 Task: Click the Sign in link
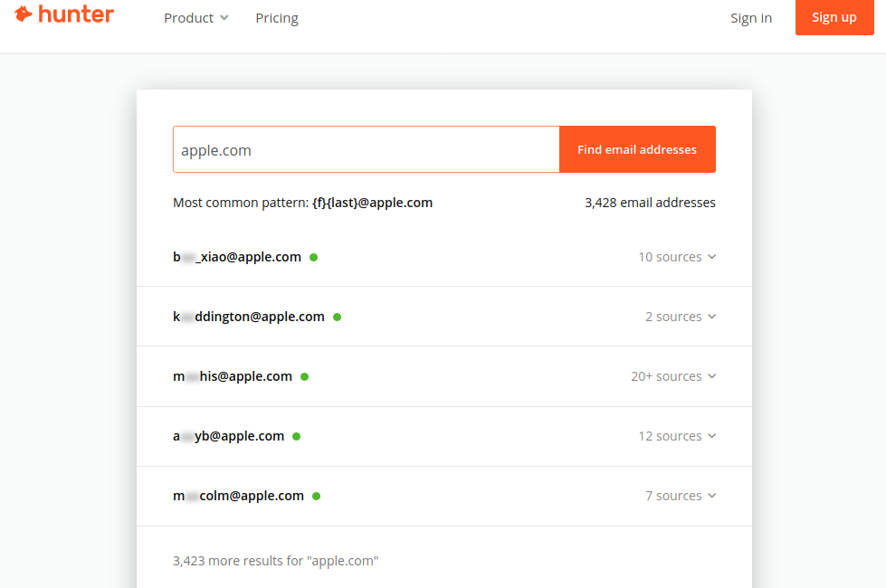click(751, 18)
